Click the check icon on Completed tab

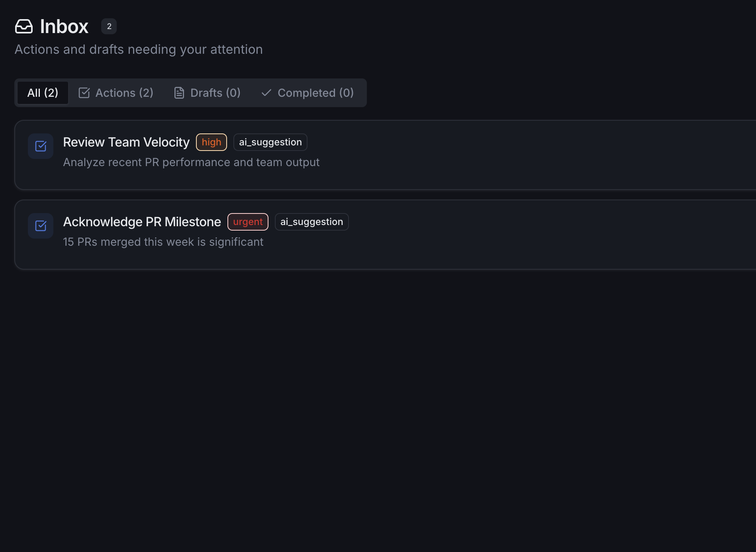[266, 92]
